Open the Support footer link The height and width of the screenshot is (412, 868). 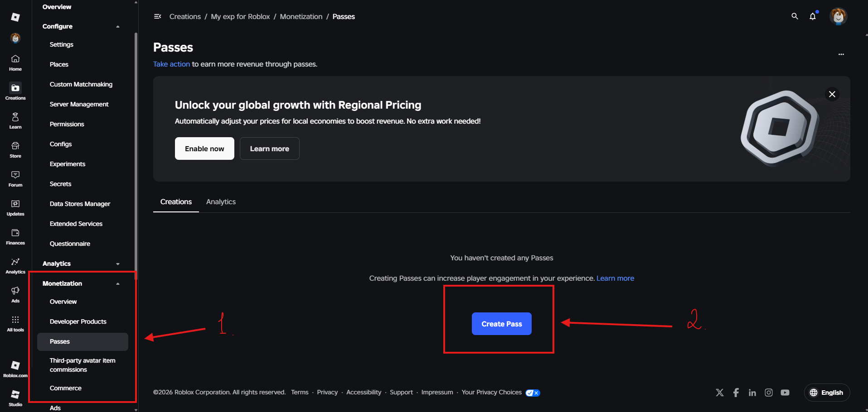pos(401,393)
